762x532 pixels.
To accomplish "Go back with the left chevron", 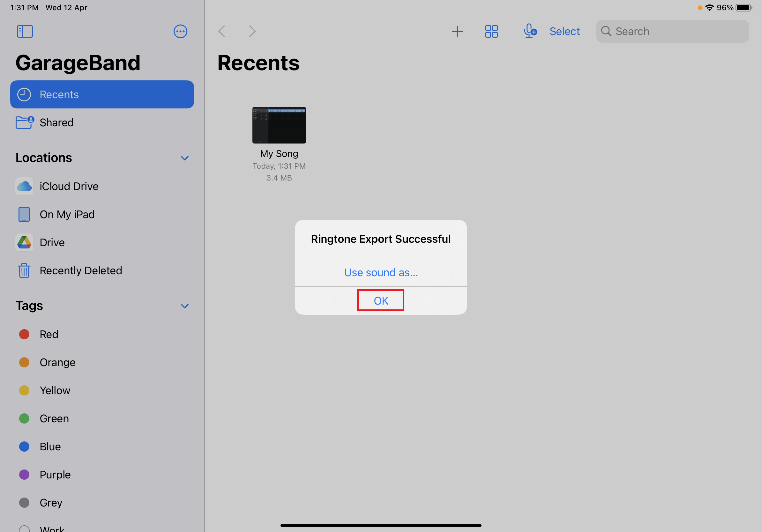I will [x=222, y=32].
